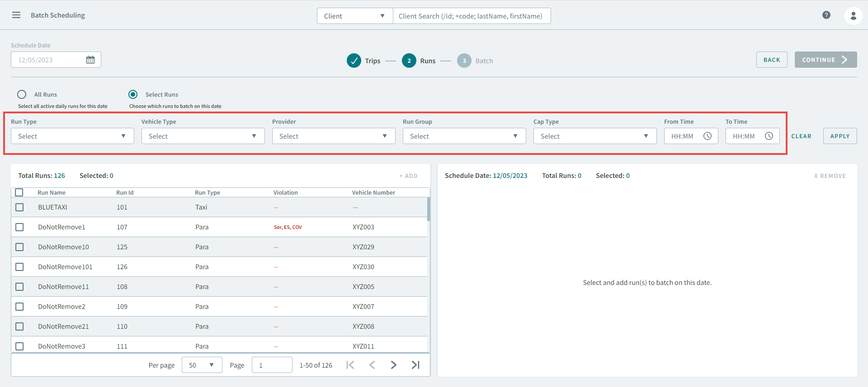Check the DoNotRemove11 run checkbox
The height and width of the screenshot is (387, 868).
click(x=19, y=287)
